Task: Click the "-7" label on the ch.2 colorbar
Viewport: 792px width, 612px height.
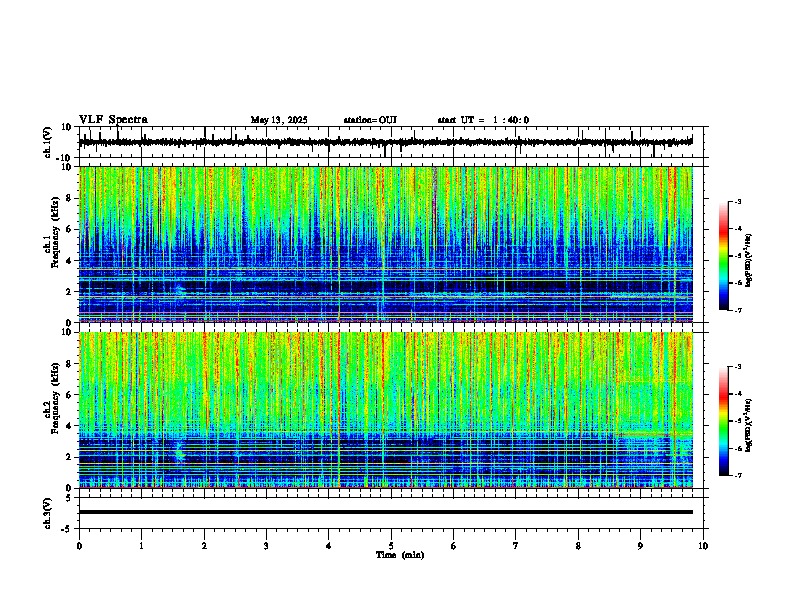Action: (737, 475)
